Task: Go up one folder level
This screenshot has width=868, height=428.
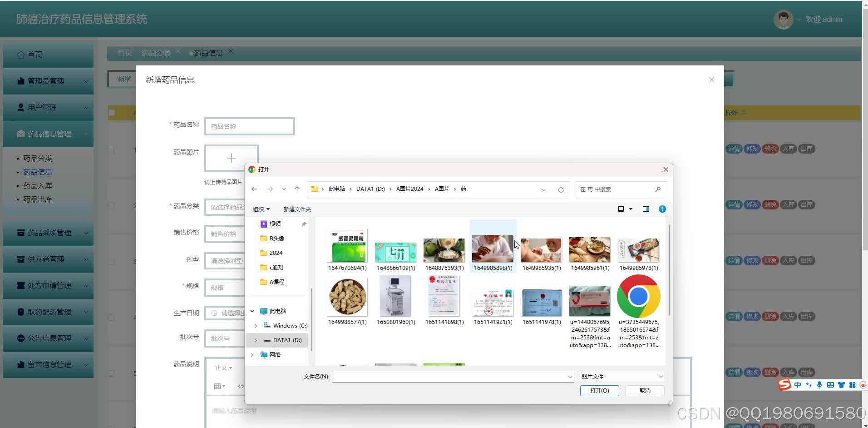Action: point(297,189)
